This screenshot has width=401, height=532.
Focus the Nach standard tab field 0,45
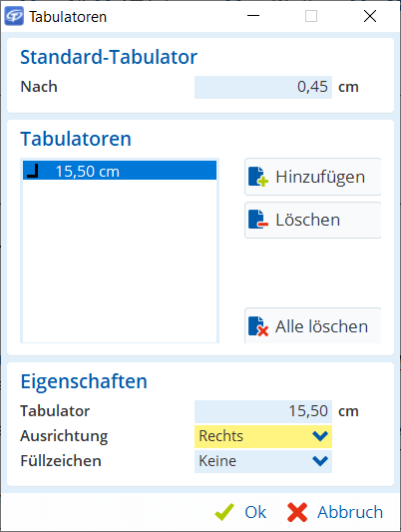tap(263, 87)
